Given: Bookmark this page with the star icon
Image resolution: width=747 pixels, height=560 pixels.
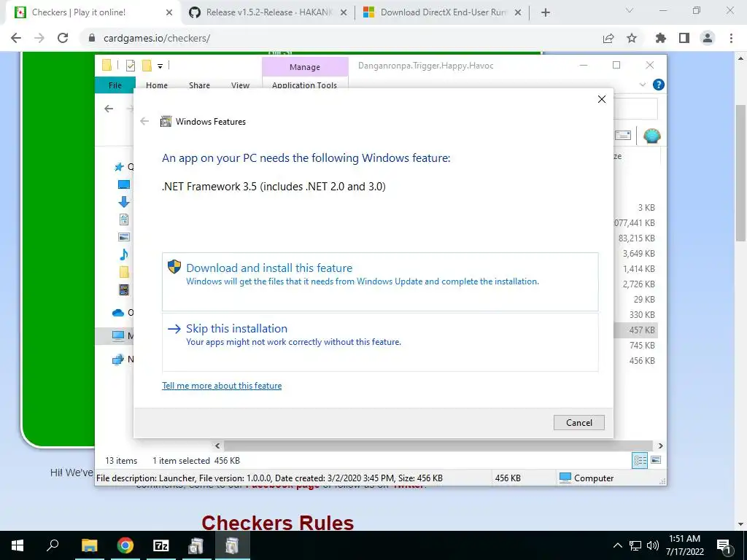Looking at the screenshot, I should [x=632, y=38].
